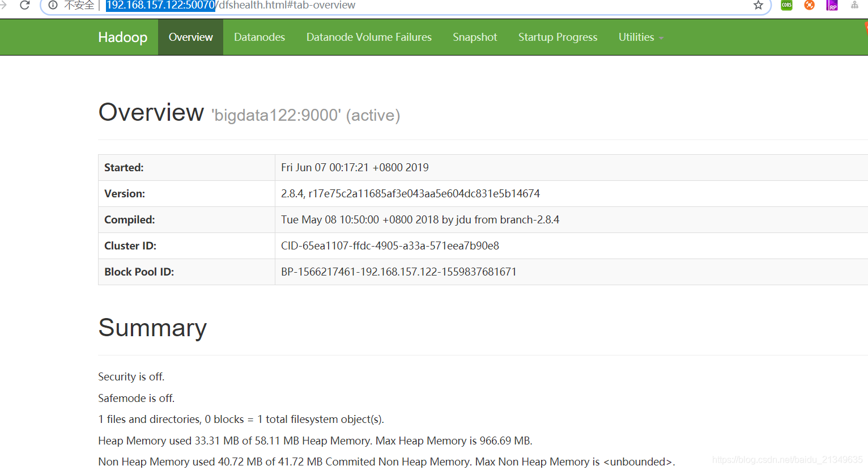
Task: Switch to the Overview tab
Action: tap(190, 37)
